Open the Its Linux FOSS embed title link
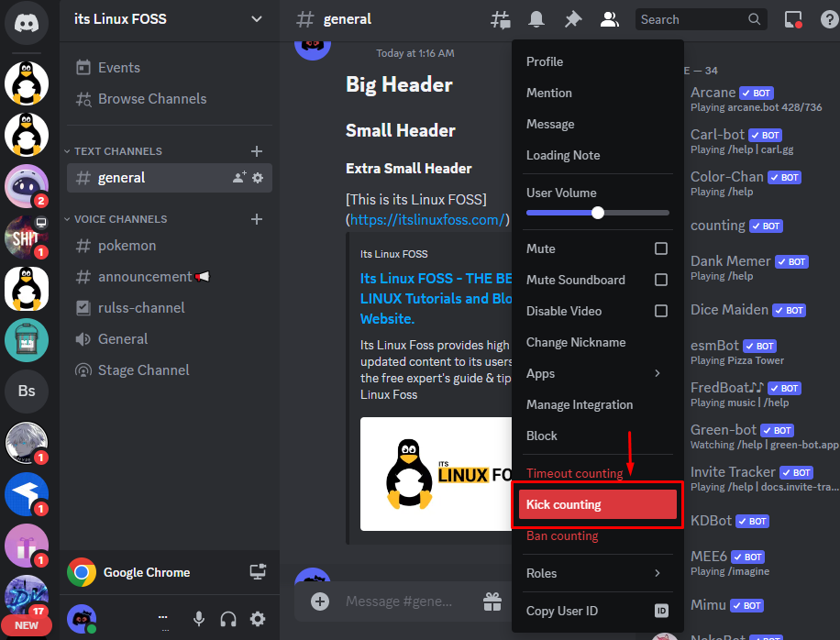 437,298
